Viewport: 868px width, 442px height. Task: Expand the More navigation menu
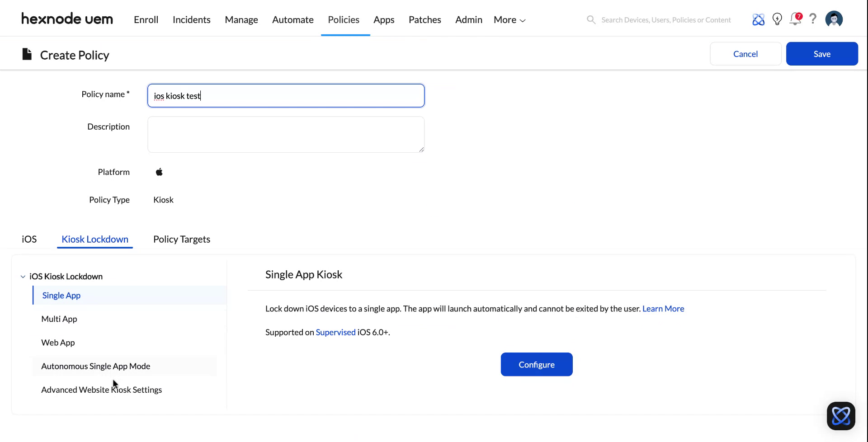point(509,19)
